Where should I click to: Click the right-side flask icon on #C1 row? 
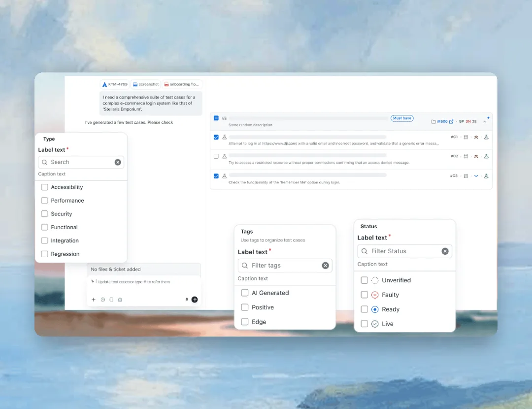pos(486,137)
